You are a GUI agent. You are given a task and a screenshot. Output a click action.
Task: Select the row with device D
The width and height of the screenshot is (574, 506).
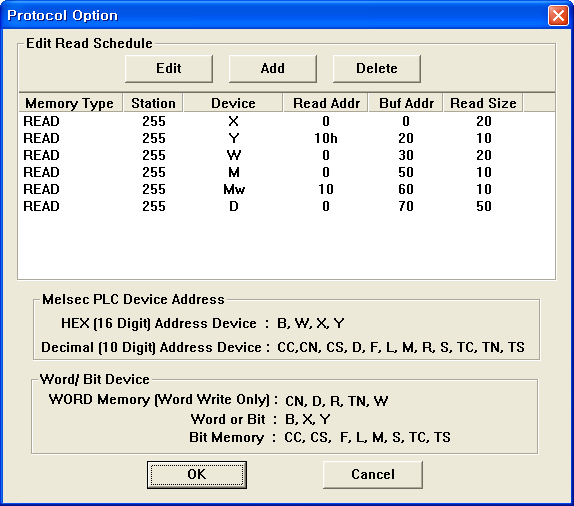coord(287,207)
